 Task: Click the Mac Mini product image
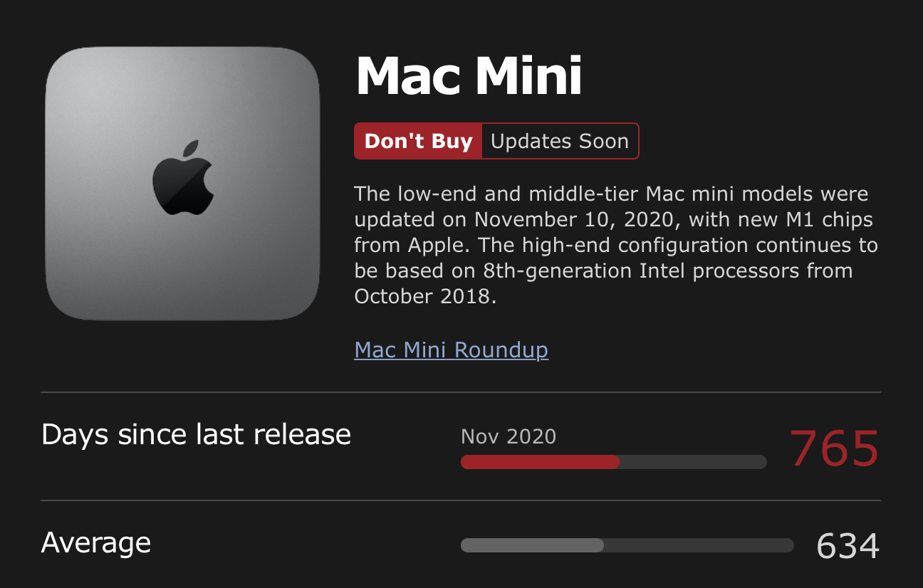click(x=182, y=184)
